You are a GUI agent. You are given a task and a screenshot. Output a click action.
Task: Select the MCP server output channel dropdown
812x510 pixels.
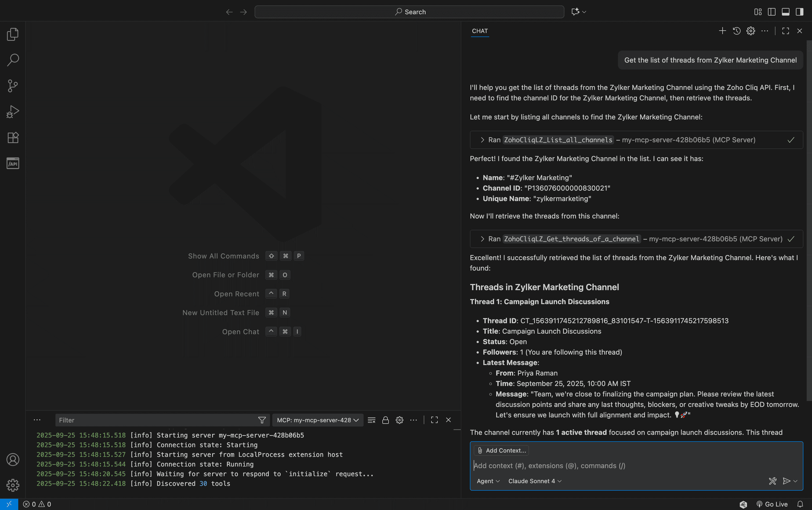(317, 420)
